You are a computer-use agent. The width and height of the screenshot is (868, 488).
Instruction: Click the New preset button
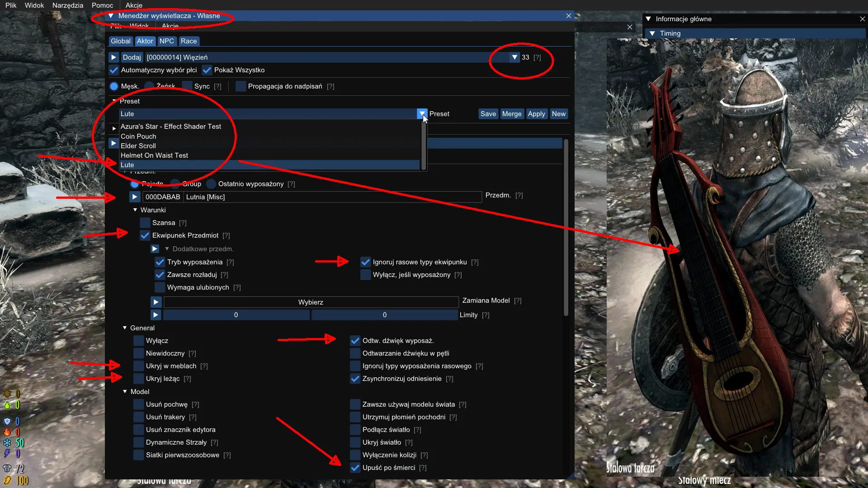pyautogui.click(x=559, y=114)
